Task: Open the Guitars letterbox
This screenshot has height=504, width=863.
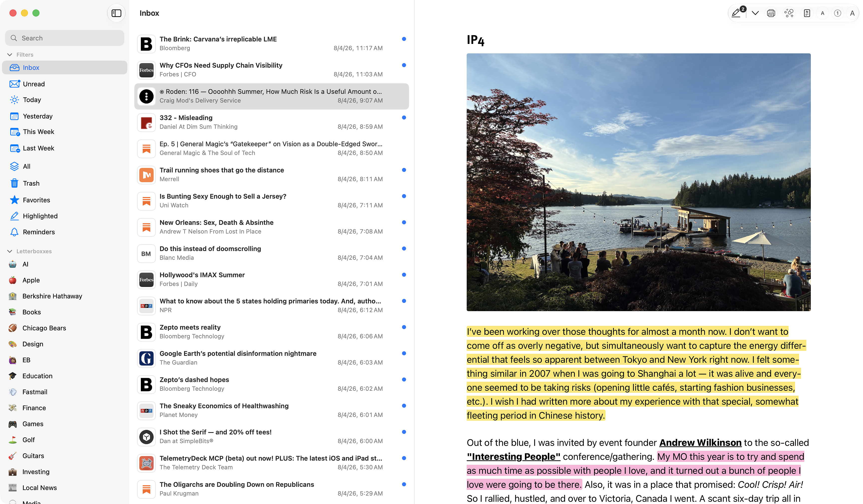Action: (x=64, y=456)
